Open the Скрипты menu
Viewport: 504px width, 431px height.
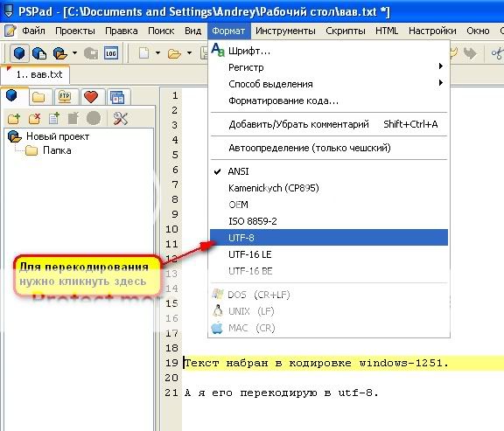point(346,31)
